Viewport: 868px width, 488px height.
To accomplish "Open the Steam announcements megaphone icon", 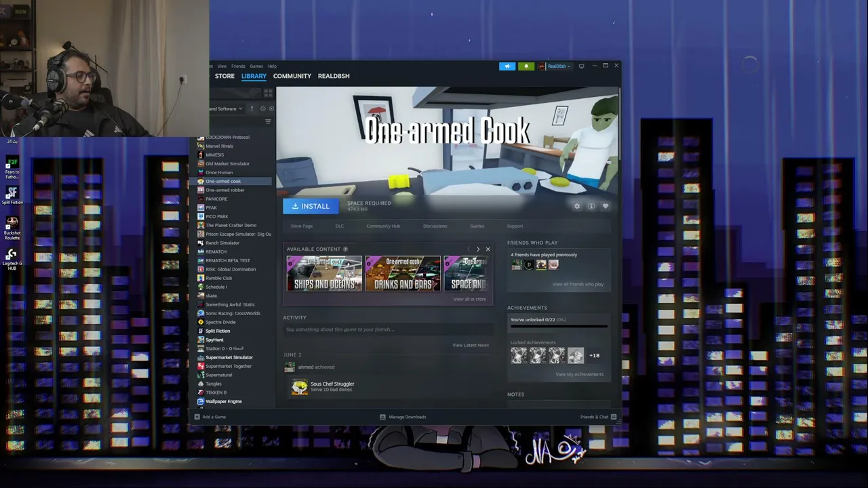I will [507, 66].
